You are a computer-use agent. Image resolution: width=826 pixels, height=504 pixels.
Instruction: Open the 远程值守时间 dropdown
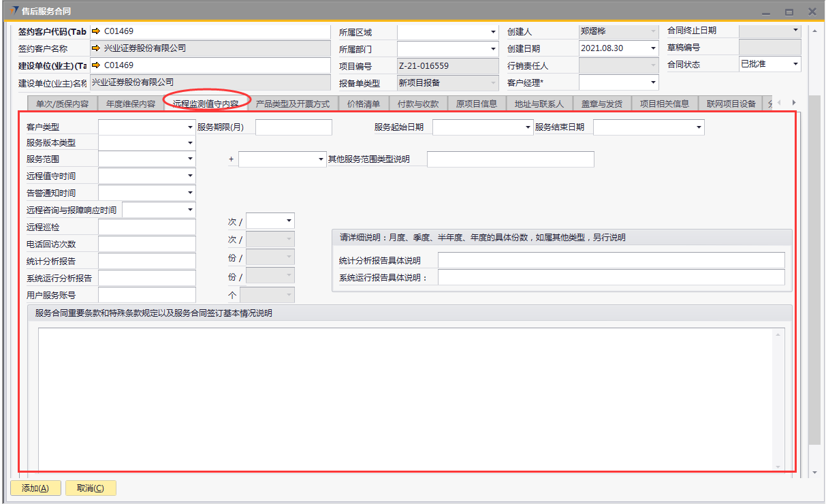point(190,176)
